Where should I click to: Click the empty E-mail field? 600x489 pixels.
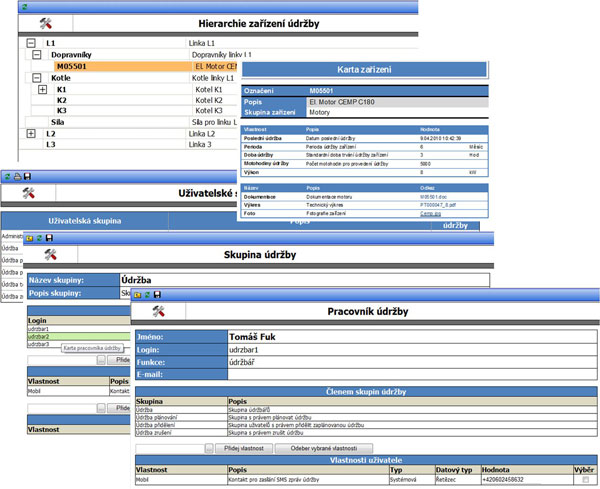(x=412, y=374)
